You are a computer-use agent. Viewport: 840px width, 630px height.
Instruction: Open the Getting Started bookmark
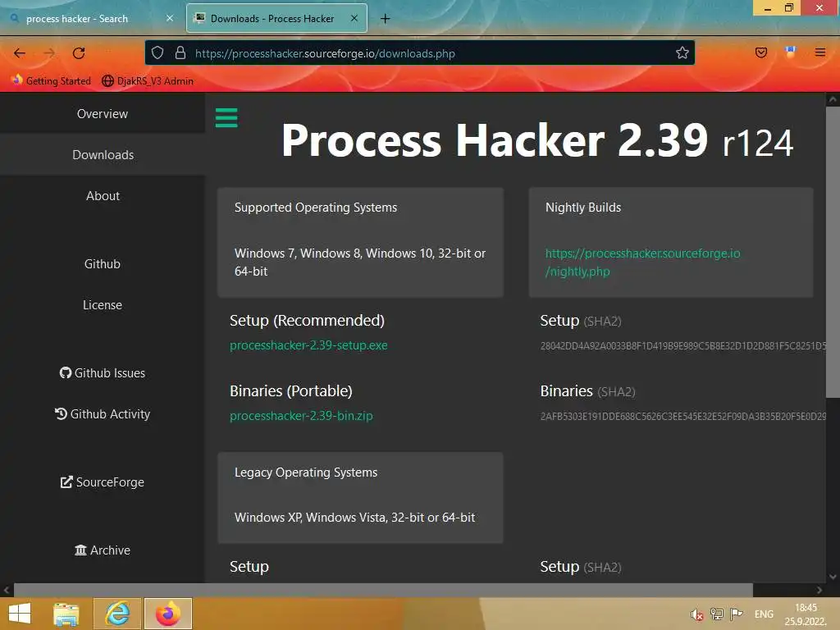52,81
